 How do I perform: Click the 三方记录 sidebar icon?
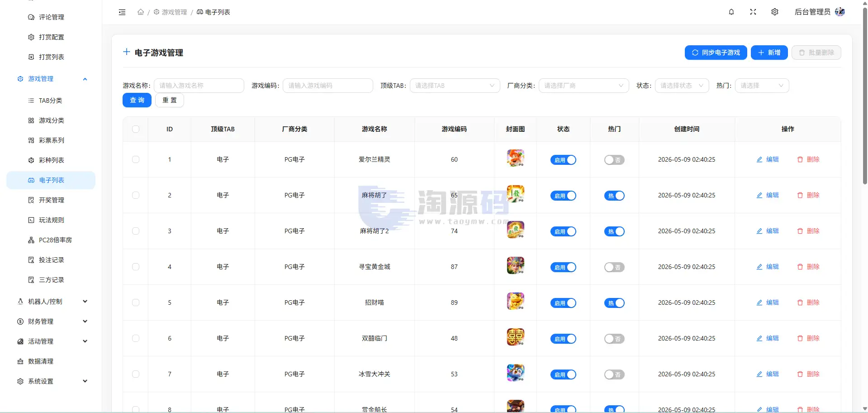[31, 280]
